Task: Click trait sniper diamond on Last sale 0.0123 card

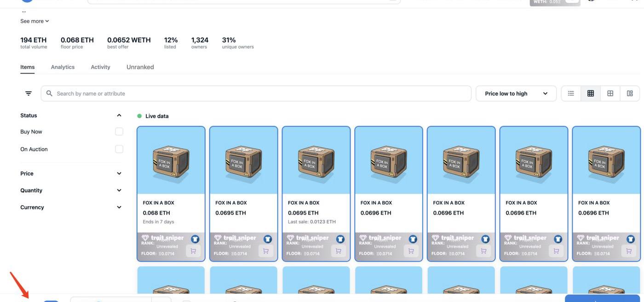Action: pos(291,238)
